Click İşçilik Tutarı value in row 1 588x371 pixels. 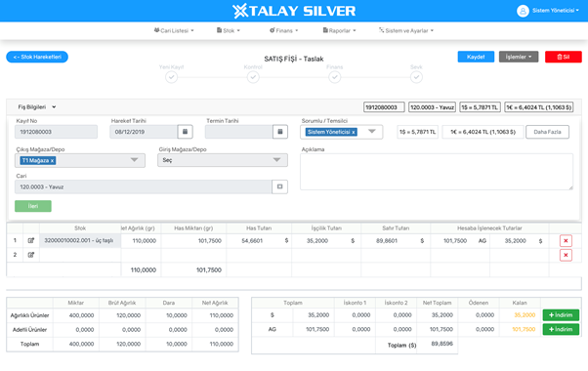pos(317,241)
